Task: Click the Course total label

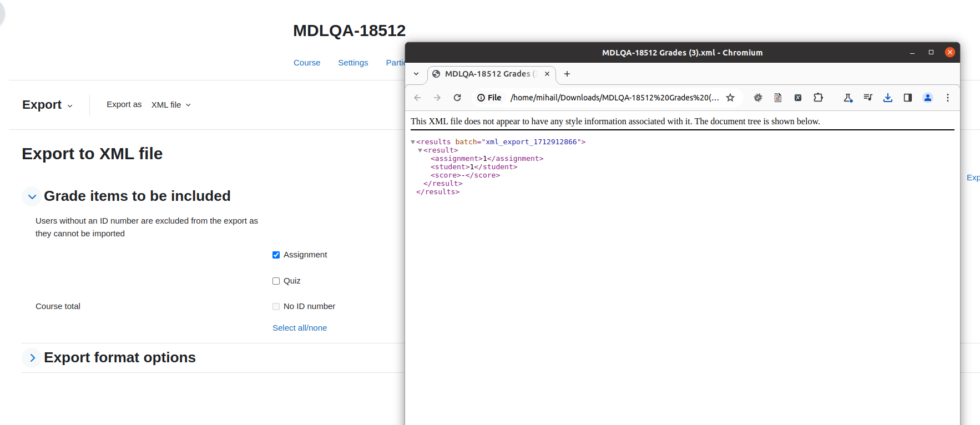Action: (x=58, y=306)
